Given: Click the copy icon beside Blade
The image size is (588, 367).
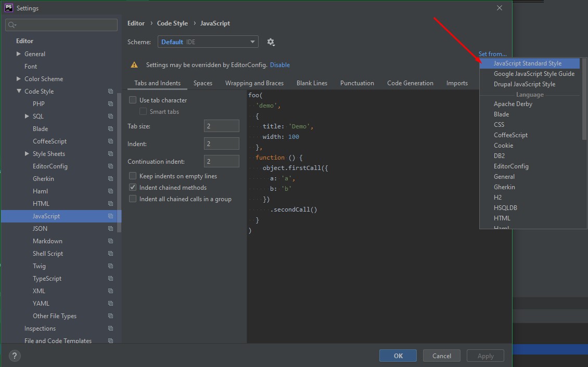Looking at the screenshot, I should [x=111, y=129].
